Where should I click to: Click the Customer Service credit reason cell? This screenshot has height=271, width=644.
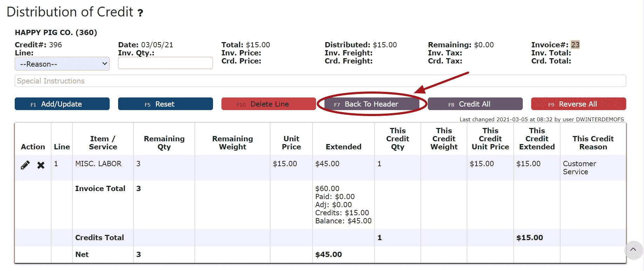pos(579,168)
